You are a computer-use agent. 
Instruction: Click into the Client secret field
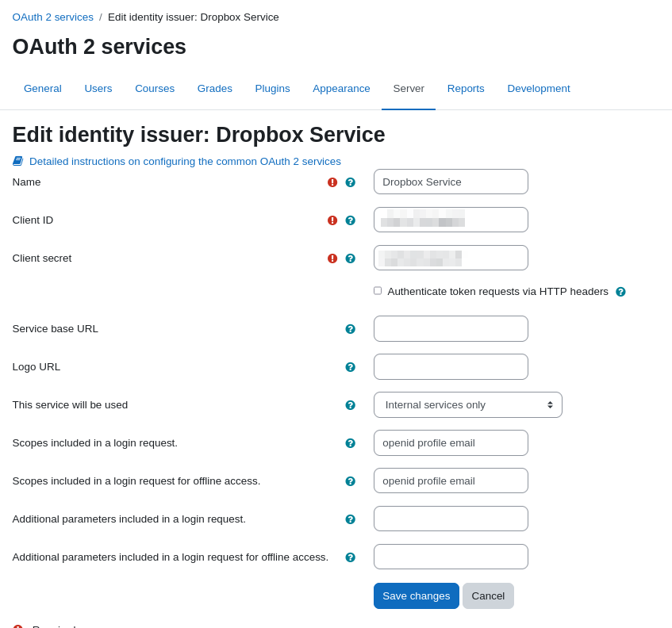pyautogui.click(x=451, y=258)
